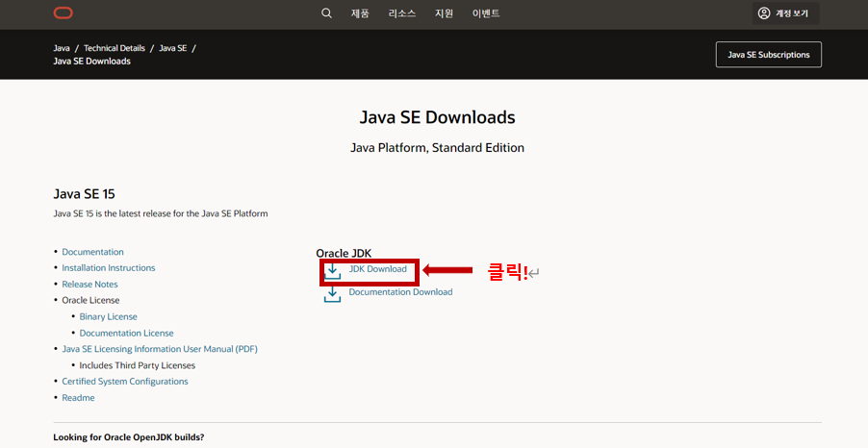Open the Certified System Configurations link

tap(124, 382)
